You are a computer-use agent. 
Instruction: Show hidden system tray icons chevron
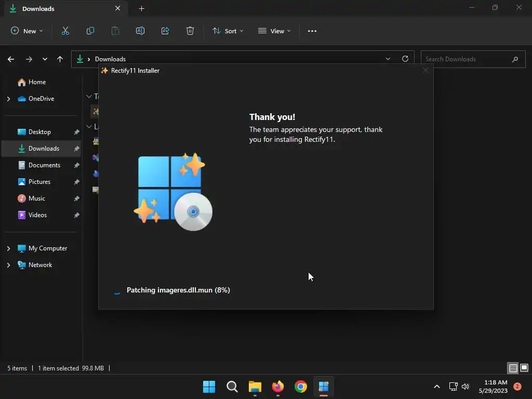[x=436, y=387]
